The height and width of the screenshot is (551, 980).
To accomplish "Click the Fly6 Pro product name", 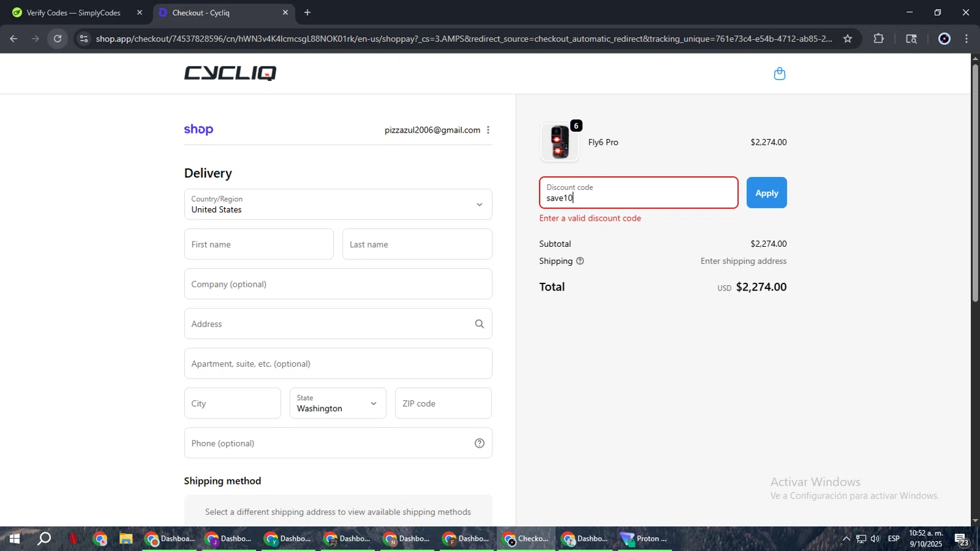I will (603, 142).
